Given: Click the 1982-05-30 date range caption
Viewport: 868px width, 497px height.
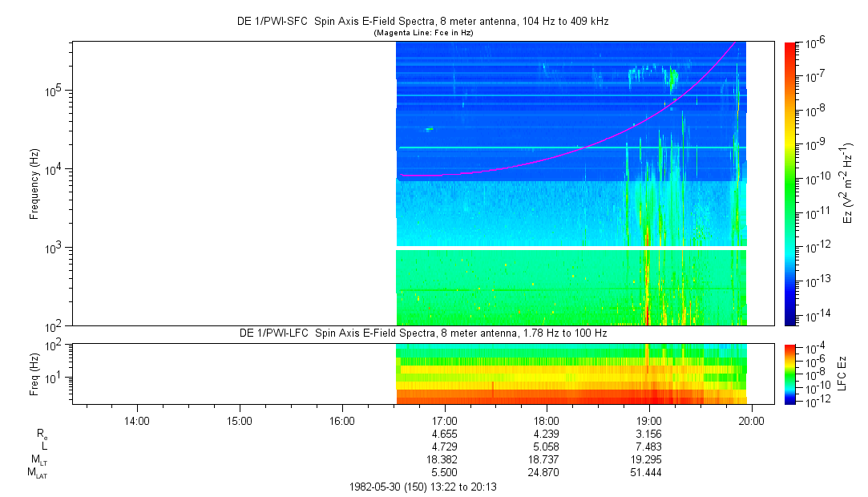Looking at the screenshot, I should pos(423,487).
